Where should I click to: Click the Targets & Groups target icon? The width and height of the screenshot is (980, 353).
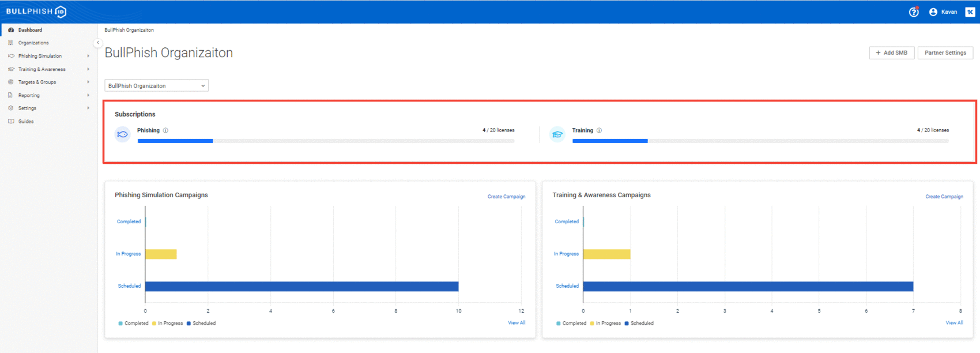point(11,82)
